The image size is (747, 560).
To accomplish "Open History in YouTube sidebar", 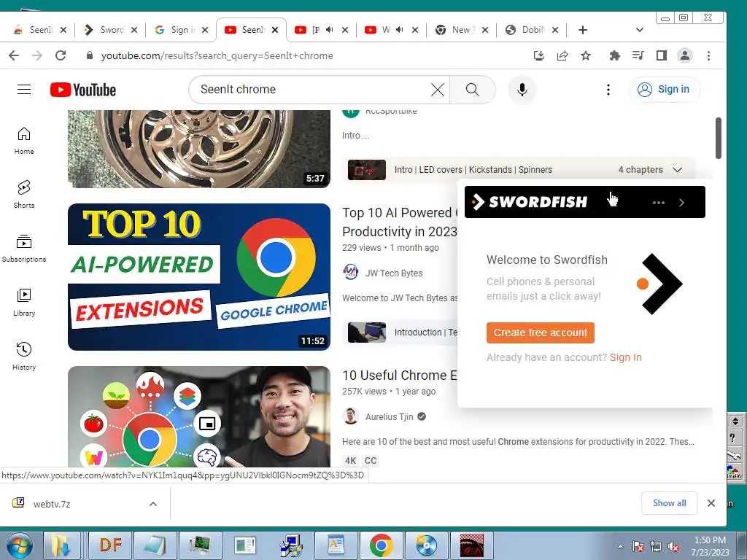I will coord(24,356).
